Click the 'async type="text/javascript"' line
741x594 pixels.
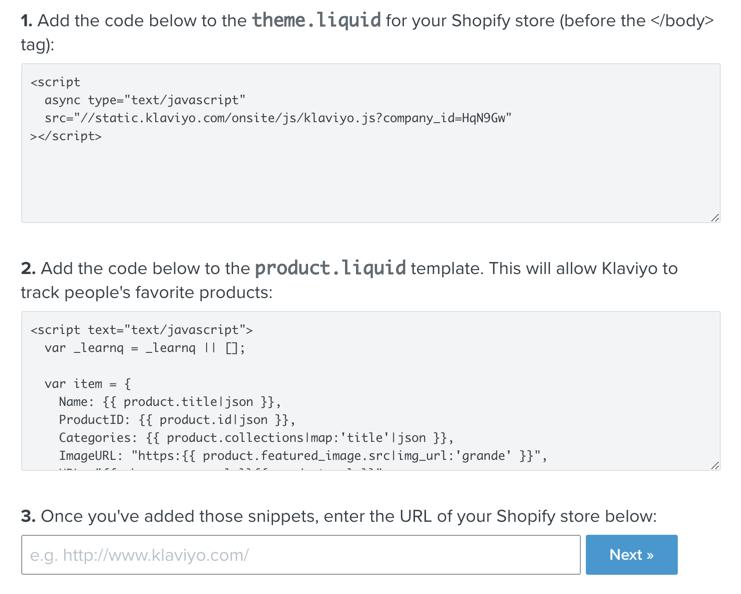[x=145, y=100]
